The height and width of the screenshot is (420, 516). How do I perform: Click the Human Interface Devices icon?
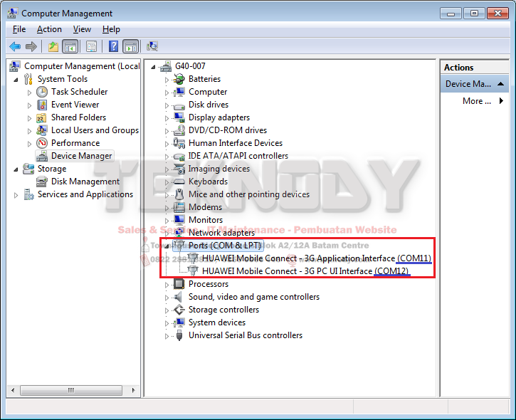[x=179, y=143]
